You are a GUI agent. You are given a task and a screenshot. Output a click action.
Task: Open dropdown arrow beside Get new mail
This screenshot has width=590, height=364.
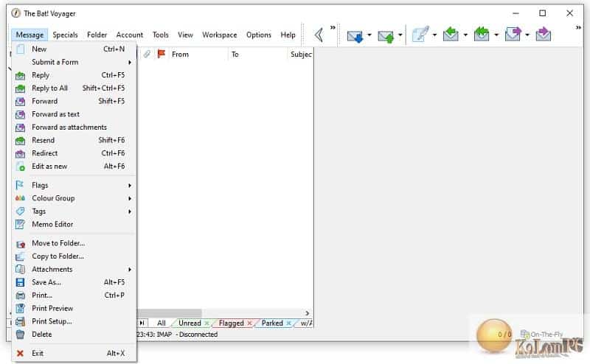coord(369,35)
